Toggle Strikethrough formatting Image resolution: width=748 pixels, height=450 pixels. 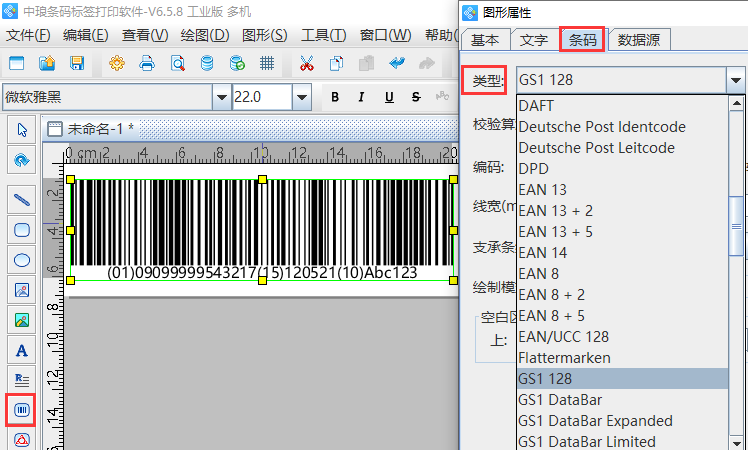pos(416,97)
